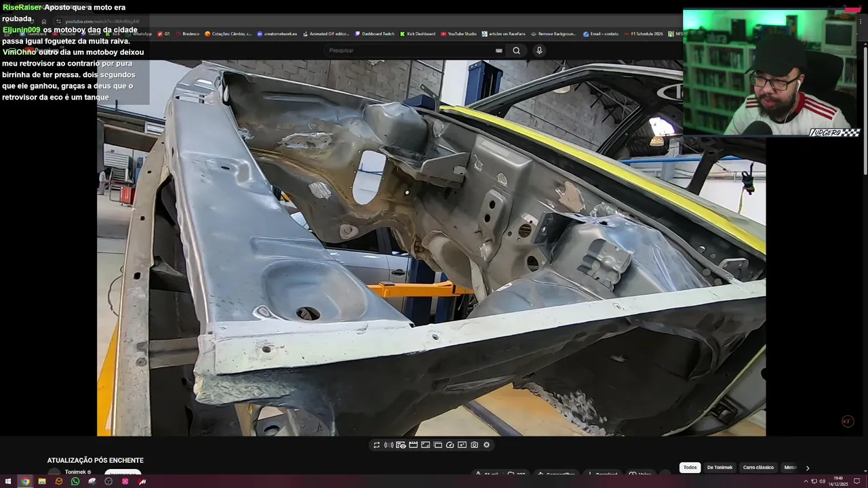Enable cinema mode clapperboard icon

click(x=413, y=445)
